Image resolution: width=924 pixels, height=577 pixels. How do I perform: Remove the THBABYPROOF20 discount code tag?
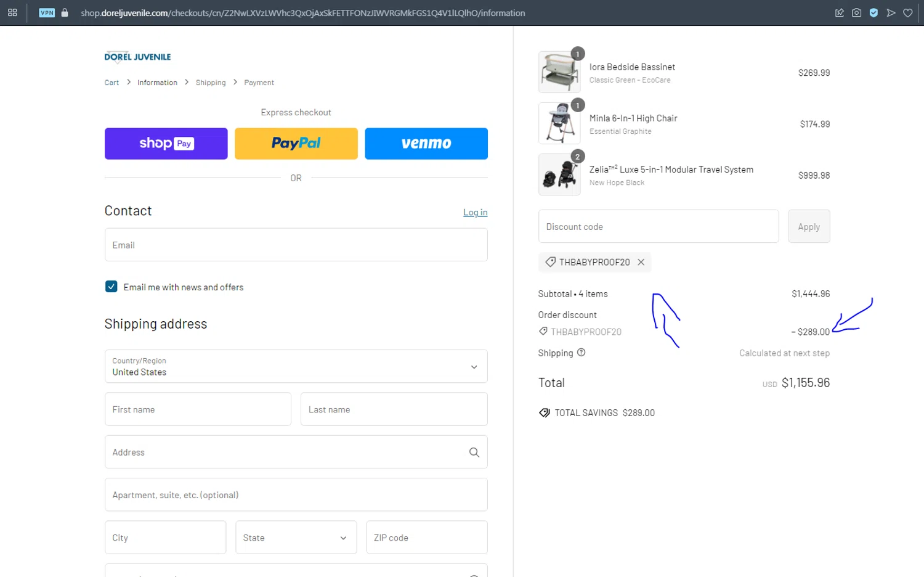click(x=641, y=262)
